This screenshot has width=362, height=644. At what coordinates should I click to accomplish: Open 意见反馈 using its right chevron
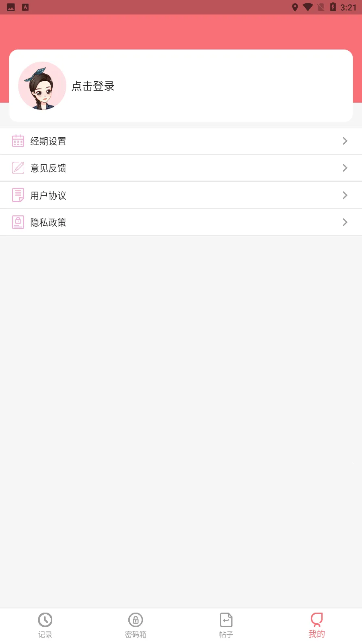click(x=345, y=168)
